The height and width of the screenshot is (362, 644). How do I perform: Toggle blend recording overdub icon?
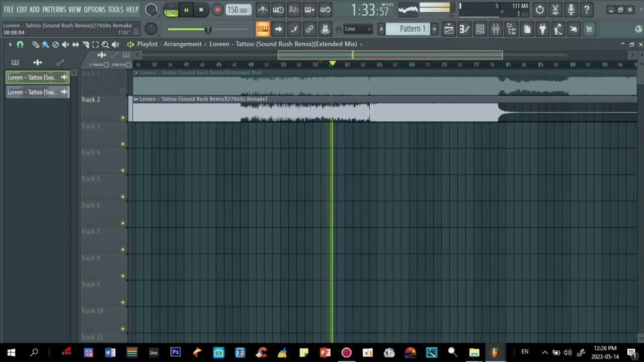[x=309, y=10]
